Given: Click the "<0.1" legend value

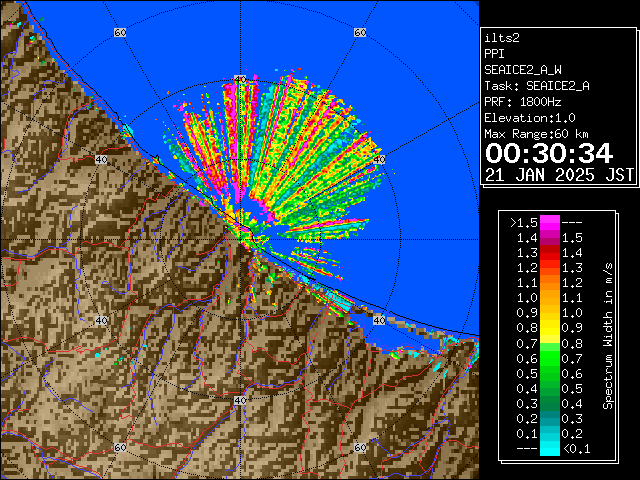Looking at the screenshot, I should [x=576, y=449].
